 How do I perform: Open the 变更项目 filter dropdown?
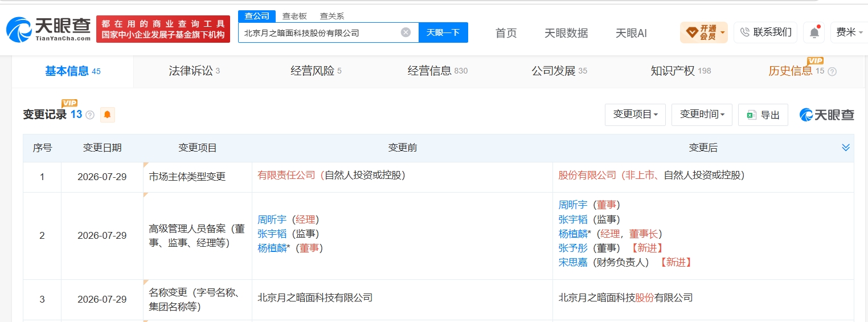(x=635, y=115)
